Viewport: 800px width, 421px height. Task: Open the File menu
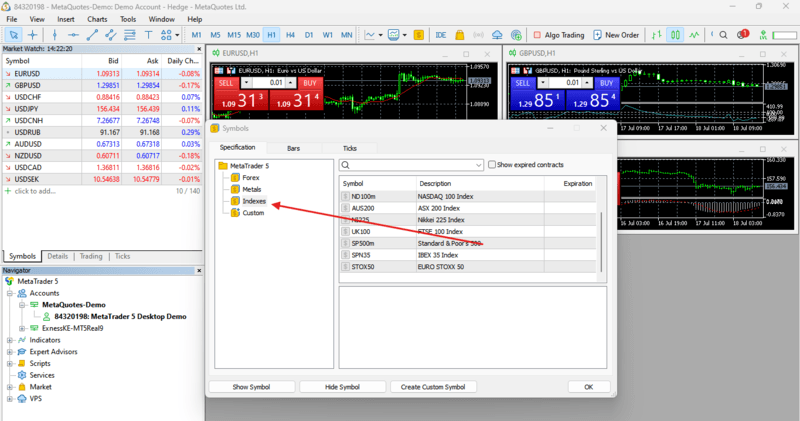point(12,19)
